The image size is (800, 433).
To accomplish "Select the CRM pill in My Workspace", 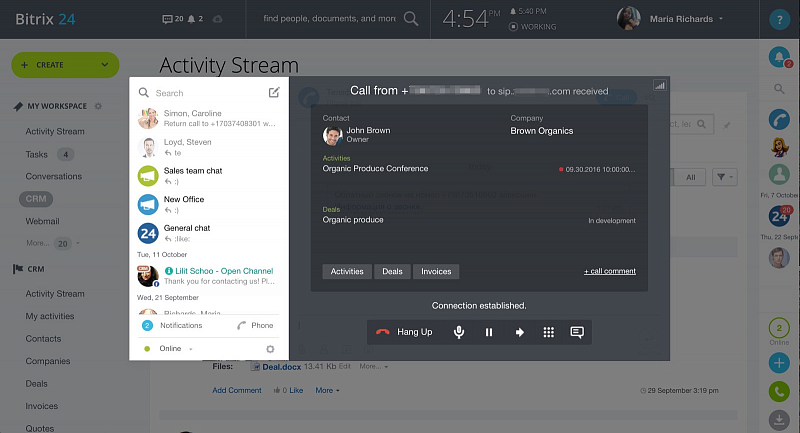I will coord(36,199).
